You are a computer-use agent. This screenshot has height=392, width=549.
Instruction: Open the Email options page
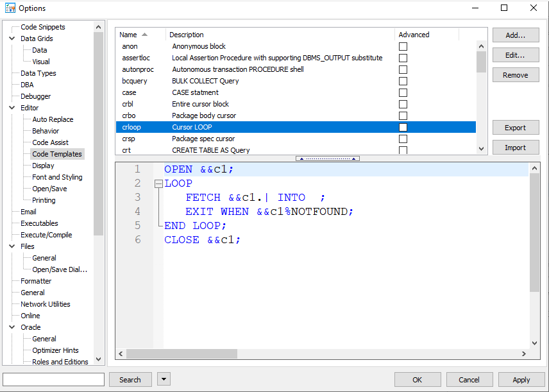(x=28, y=212)
